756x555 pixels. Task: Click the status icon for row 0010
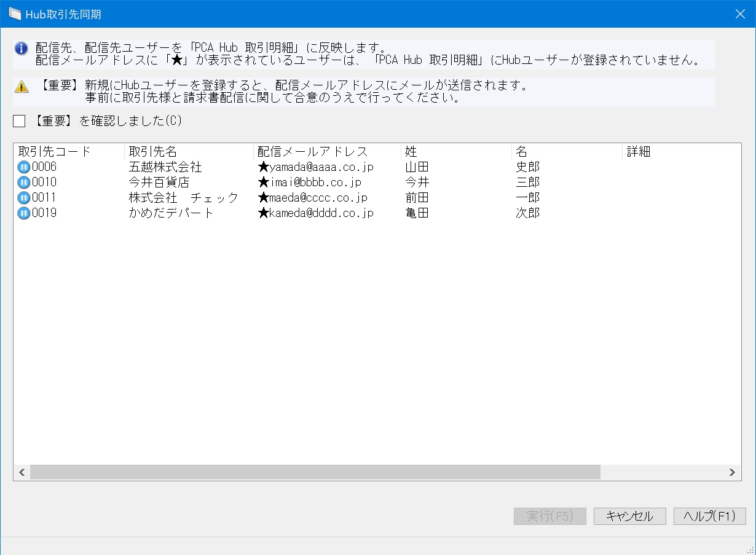pyautogui.click(x=23, y=183)
